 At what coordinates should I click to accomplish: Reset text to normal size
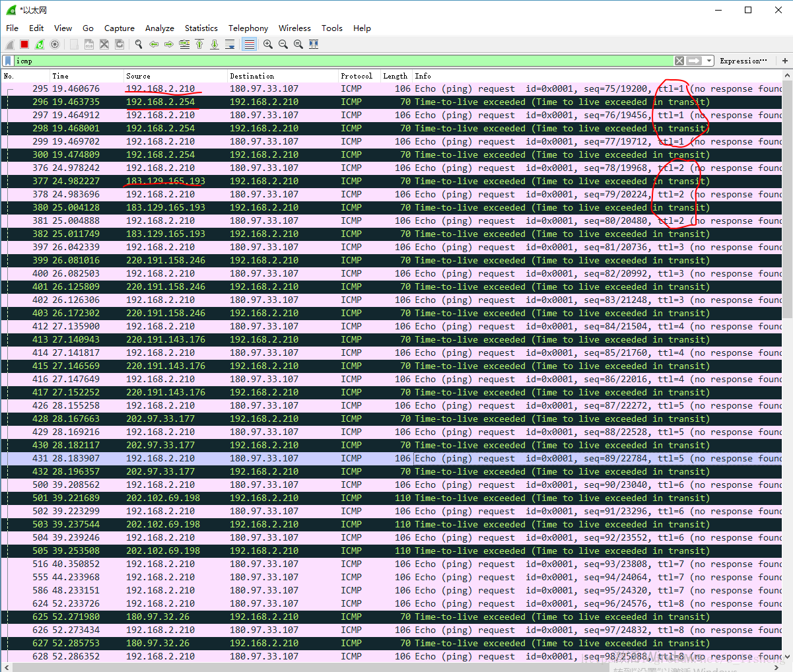click(x=298, y=44)
